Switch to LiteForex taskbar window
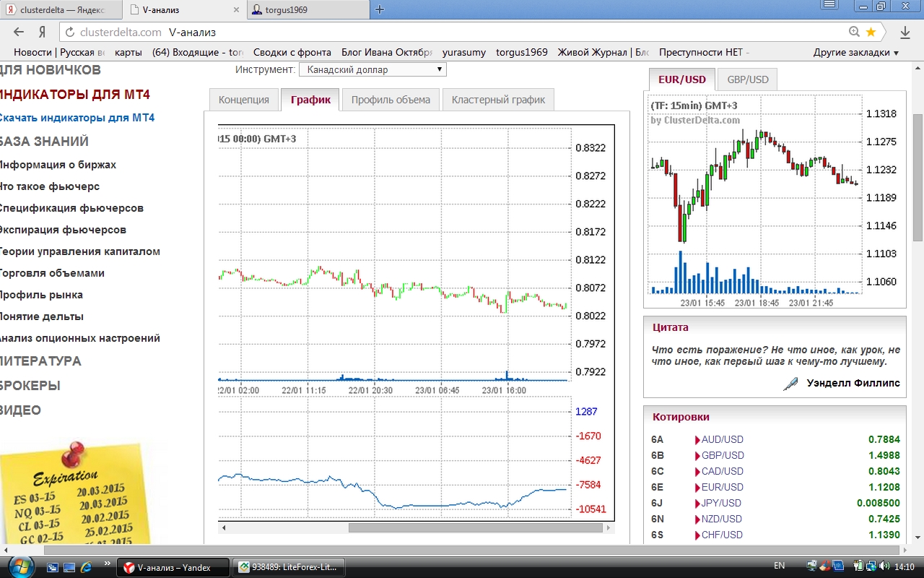Screen dimensions: 924x578 click(x=287, y=567)
